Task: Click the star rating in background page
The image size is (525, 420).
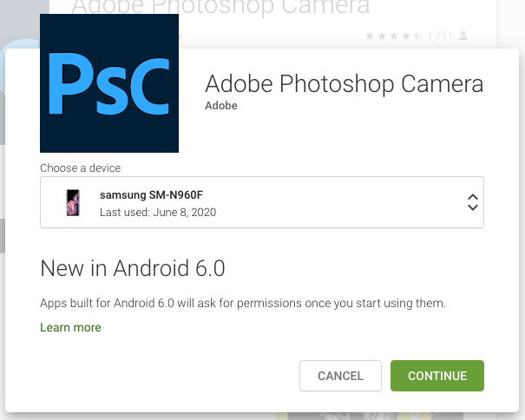Action: pyautogui.click(x=394, y=36)
